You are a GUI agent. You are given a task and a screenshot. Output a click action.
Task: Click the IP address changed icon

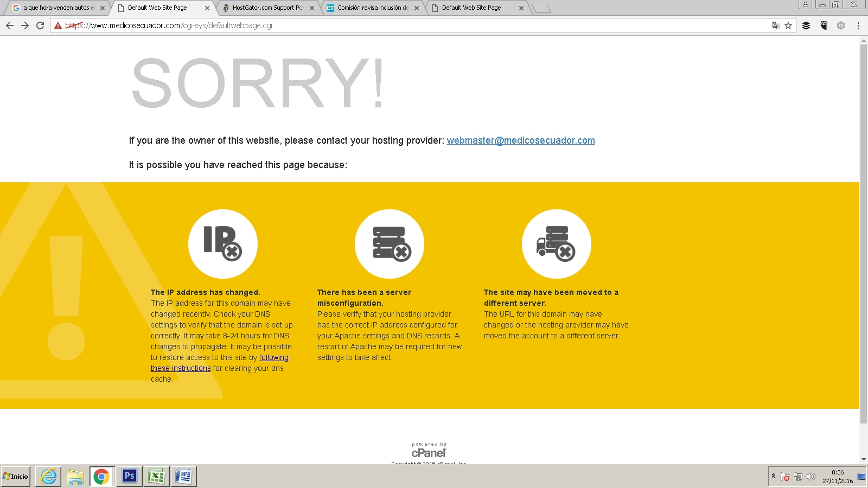tap(222, 243)
